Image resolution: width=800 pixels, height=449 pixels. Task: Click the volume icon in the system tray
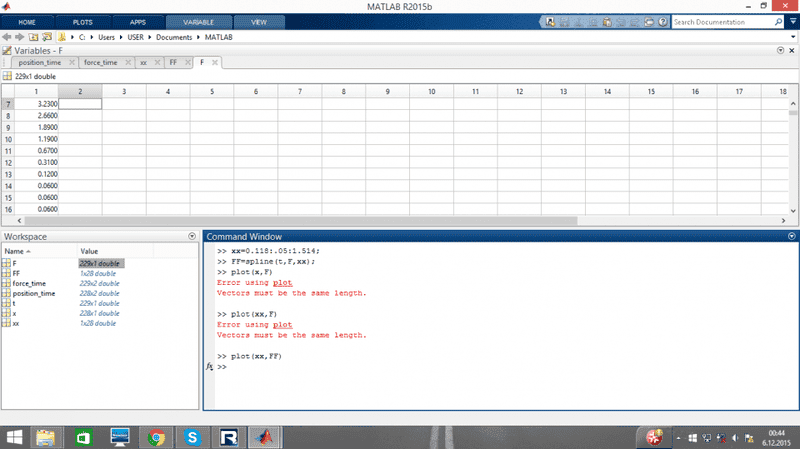coord(735,438)
